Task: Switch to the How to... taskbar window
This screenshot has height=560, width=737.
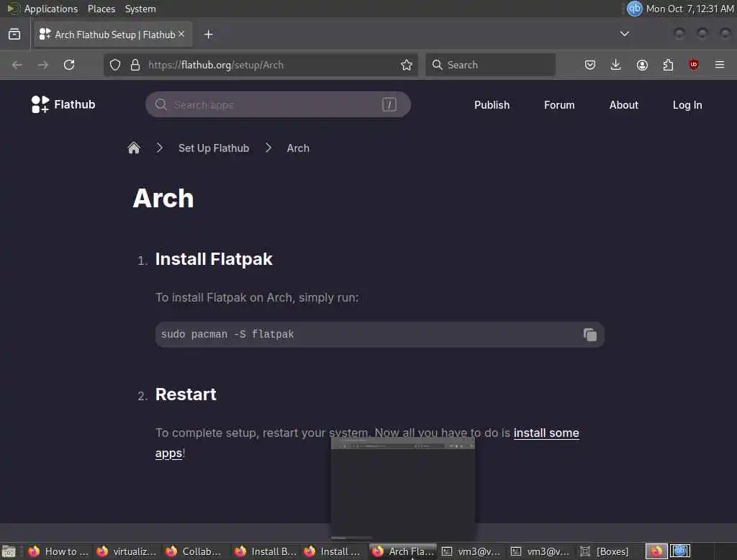Action: (x=58, y=551)
